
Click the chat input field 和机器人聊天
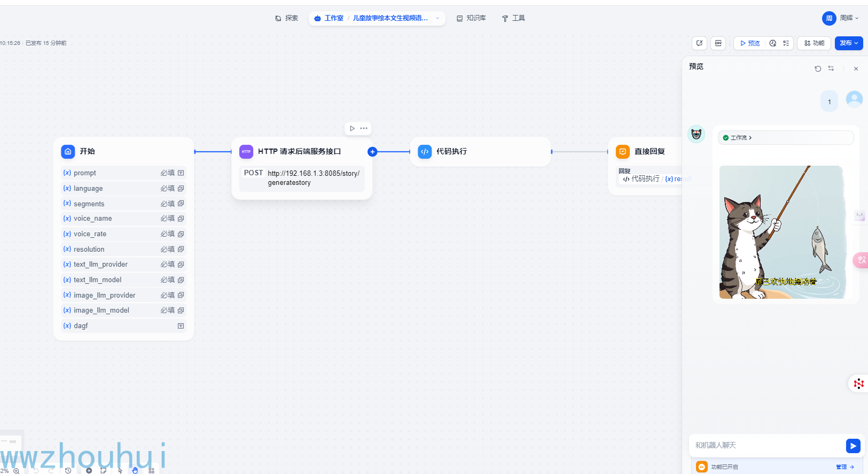(x=765, y=445)
